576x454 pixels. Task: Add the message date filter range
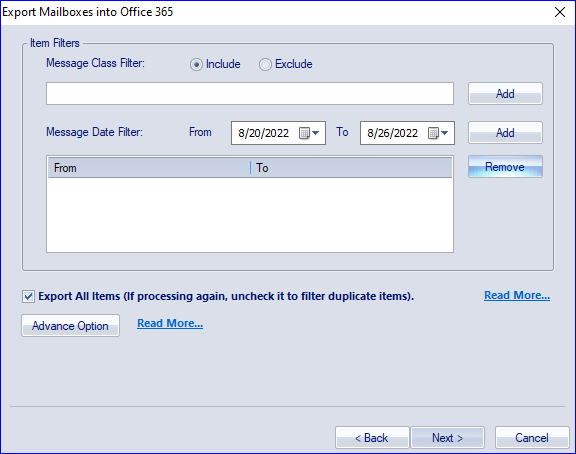pos(505,133)
